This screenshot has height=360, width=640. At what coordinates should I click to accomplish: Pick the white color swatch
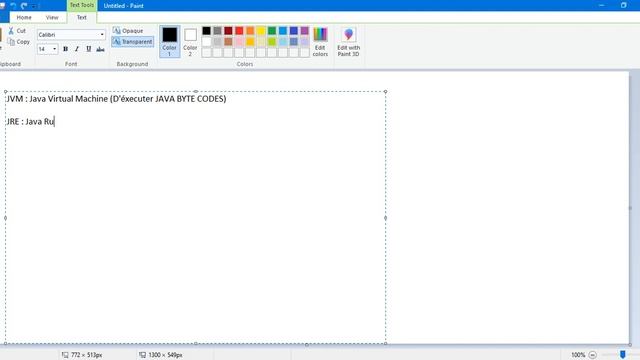point(207,42)
